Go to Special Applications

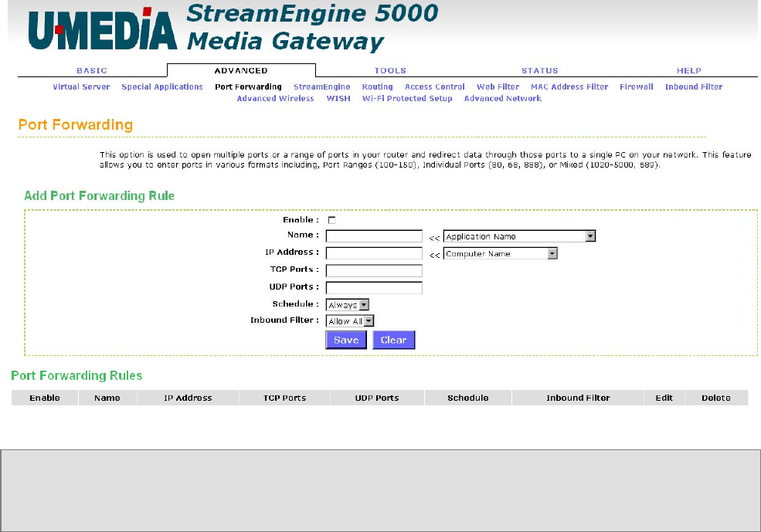(x=162, y=86)
